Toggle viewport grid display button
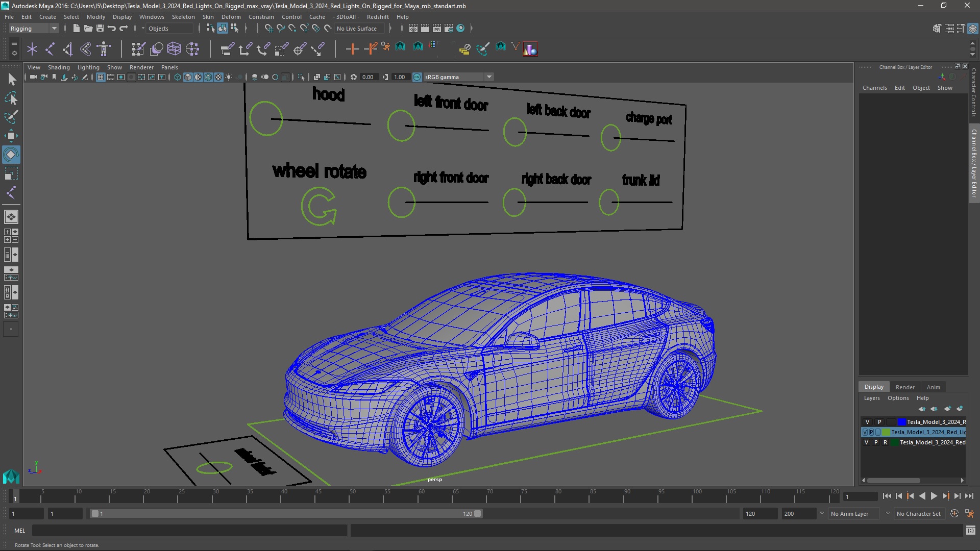Image resolution: width=980 pixels, height=551 pixels. pyautogui.click(x=101, y=77)
